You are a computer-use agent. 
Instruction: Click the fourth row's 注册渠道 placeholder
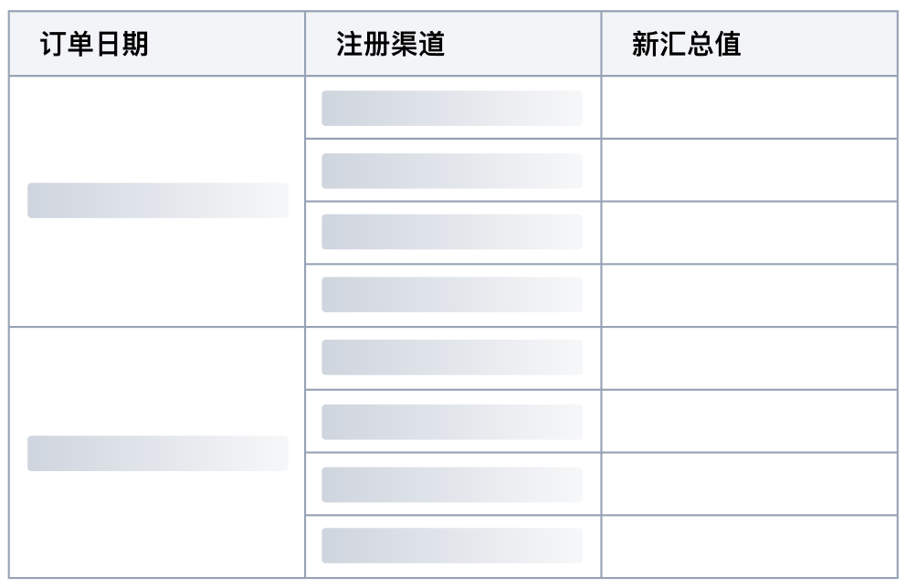pos(452,295)
